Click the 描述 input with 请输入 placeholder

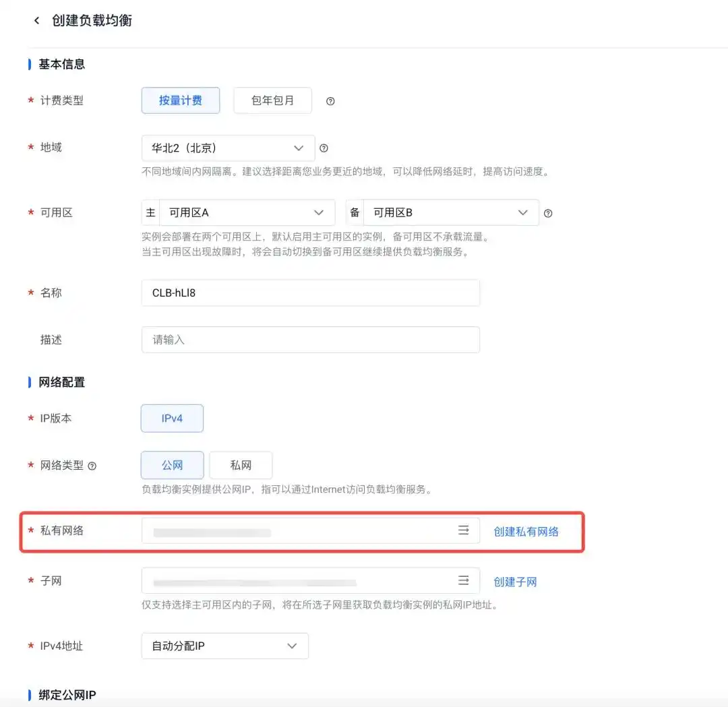pos(310,340)
